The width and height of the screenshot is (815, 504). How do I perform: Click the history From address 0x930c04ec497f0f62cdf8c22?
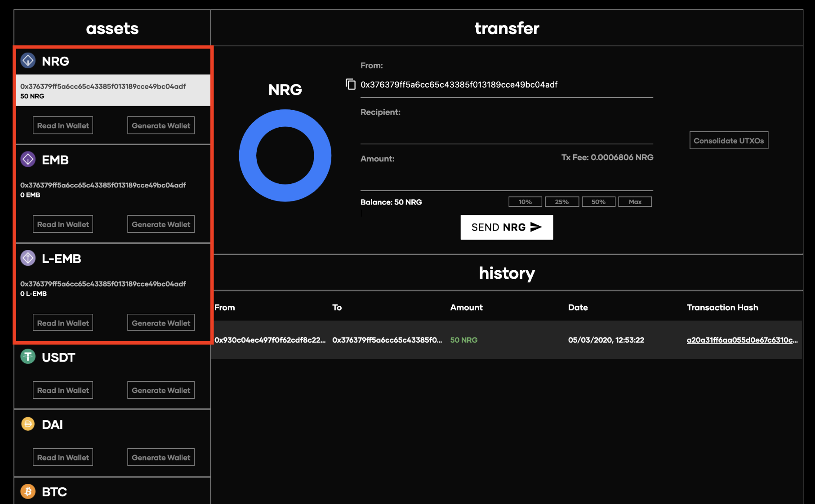tap(270, 340)
